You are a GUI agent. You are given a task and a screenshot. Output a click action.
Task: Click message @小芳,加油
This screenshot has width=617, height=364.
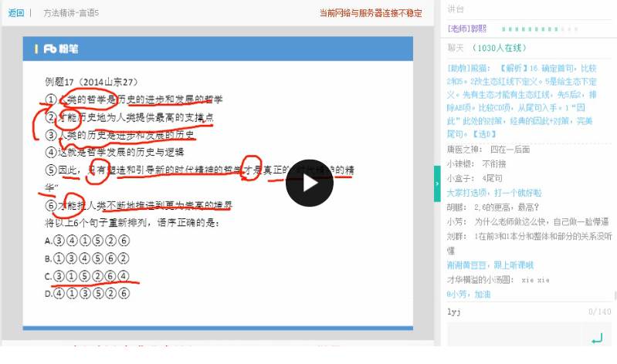(x=468, y=294)
